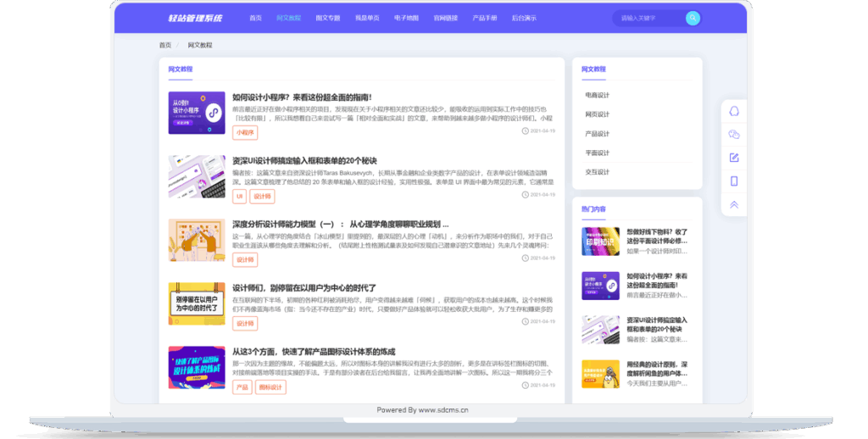Screen dimensions: 868x439
Task: Open the 首页 navigation menu item
Action: 255,19
